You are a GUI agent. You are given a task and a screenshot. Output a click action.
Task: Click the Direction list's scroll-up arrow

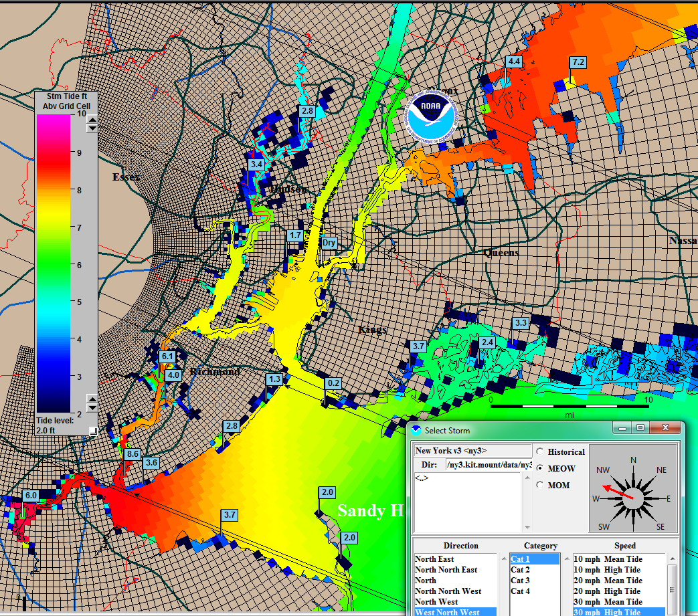pyautogui.click(x=504, y=558)
